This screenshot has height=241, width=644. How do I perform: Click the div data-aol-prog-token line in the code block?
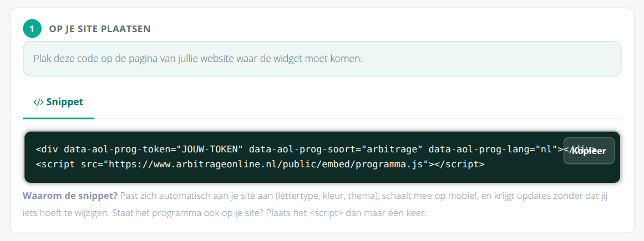click(x=316, y=148)
